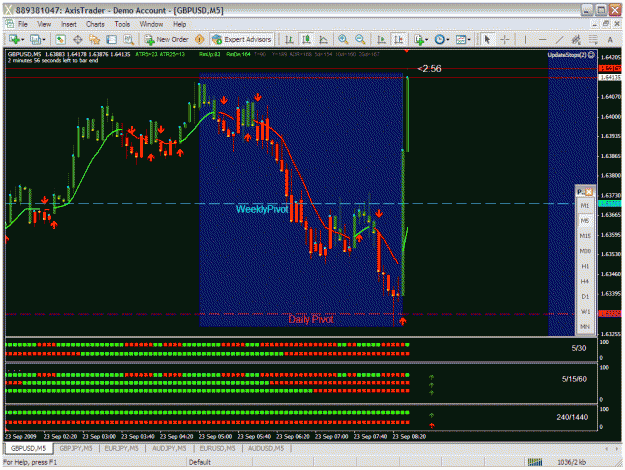Expand the New Chart dropdown arrow
625x470 pixels.
(22, 40)
